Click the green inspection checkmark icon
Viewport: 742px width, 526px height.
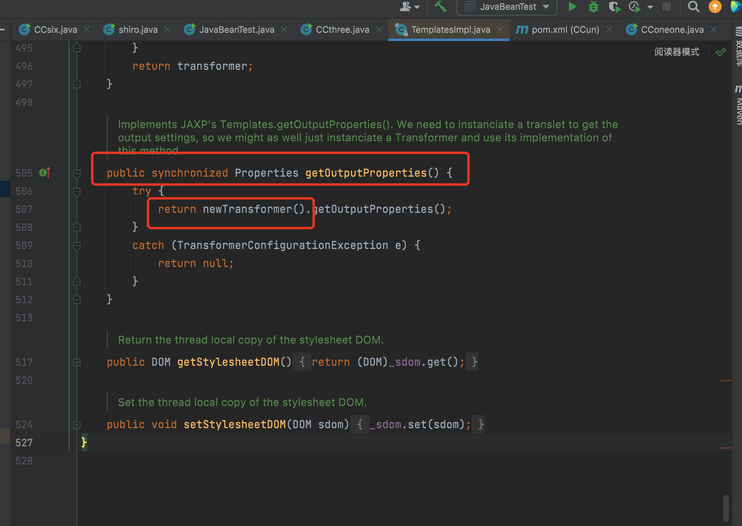(x=721, y=52)
